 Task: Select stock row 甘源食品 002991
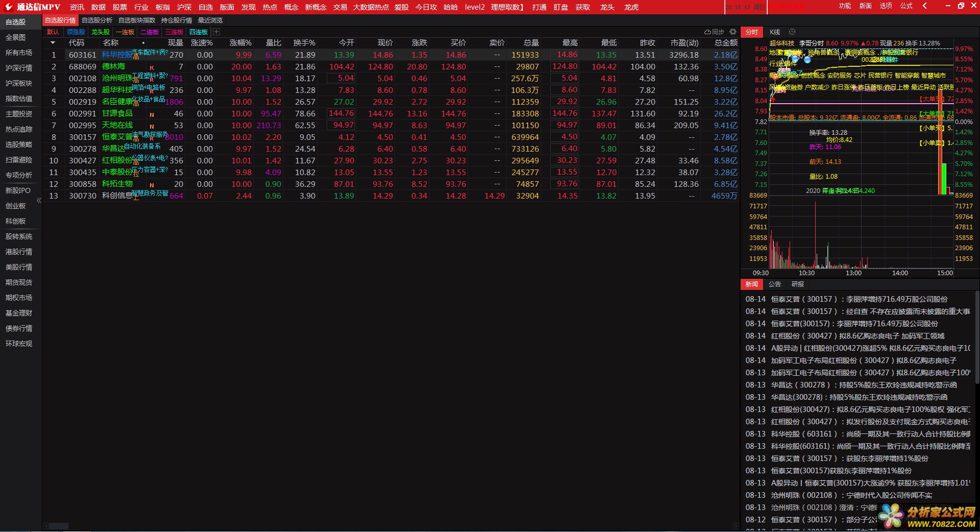pyautogui.click(x=391, y=113)
